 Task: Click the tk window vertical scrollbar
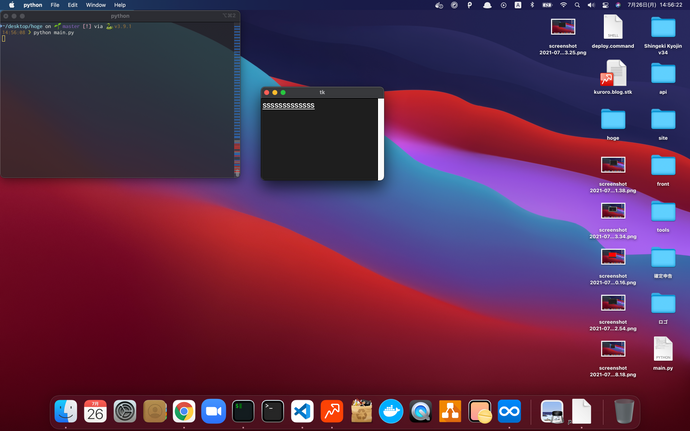tap(381, 139)
